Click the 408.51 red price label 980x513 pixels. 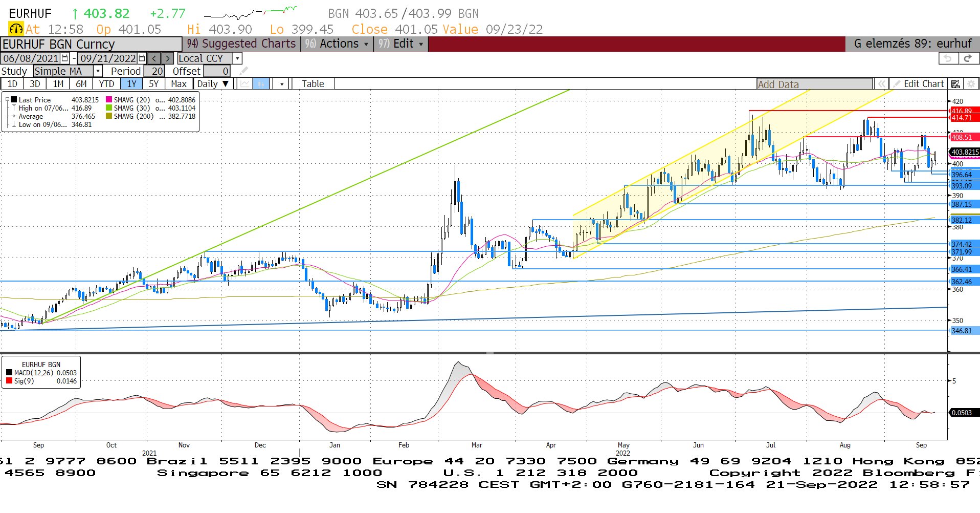[964, 137]
